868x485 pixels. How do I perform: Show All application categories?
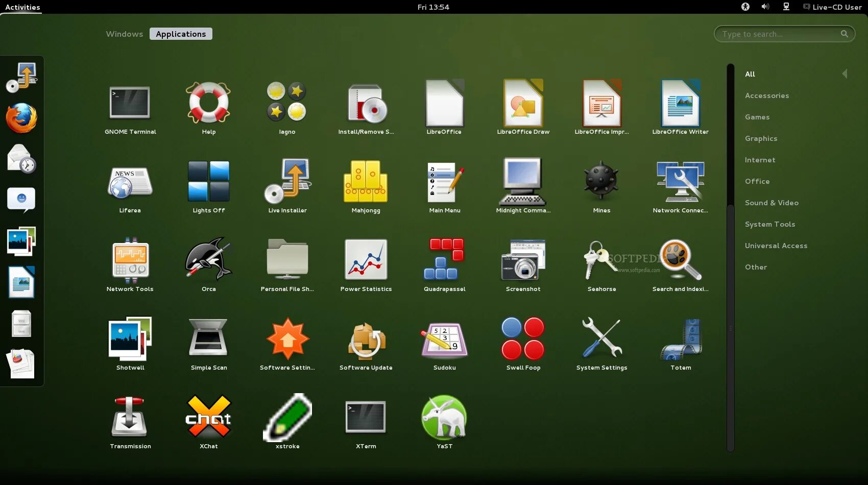750,74
